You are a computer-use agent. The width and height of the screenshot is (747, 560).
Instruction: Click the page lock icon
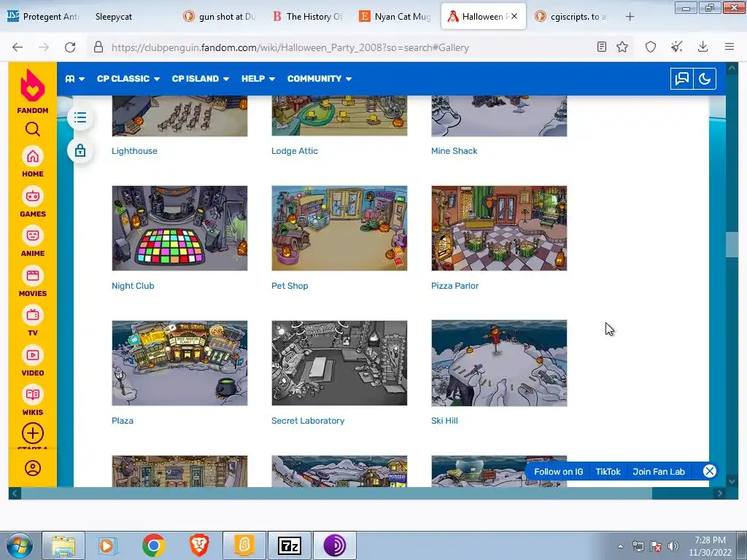pos(80,151)
